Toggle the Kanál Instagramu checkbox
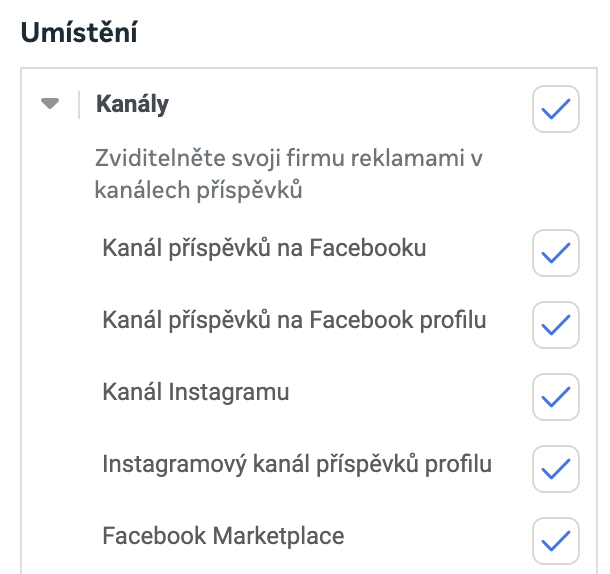The height and width of the screenshot is (574, 610). (x=555, y=397)
